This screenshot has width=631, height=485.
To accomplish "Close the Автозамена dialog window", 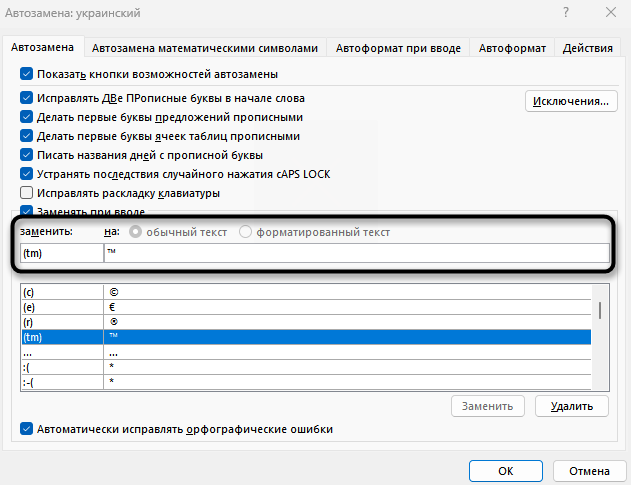I will [611, 12].
